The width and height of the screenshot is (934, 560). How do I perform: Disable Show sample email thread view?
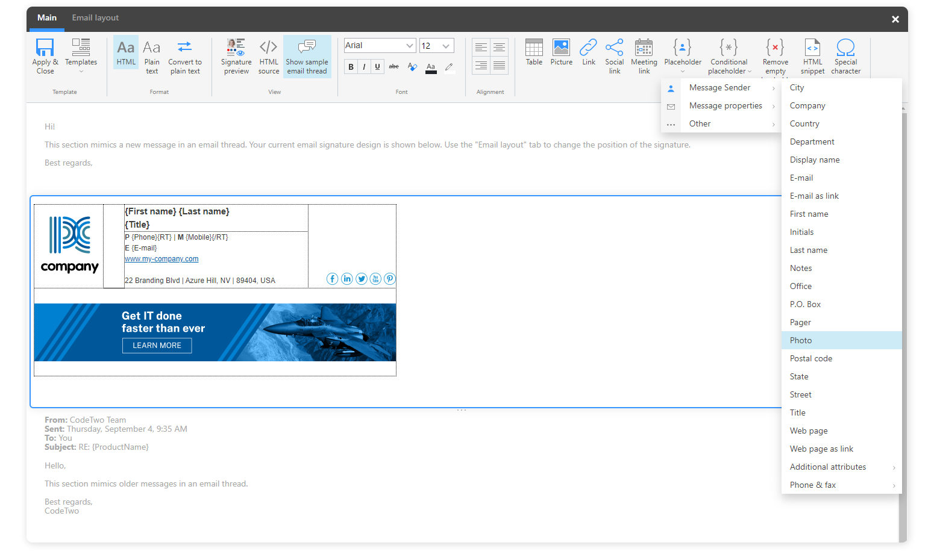click(307, 55)
